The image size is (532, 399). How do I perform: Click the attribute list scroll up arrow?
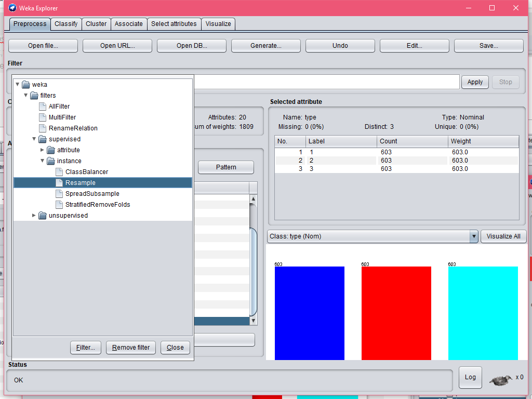coord(253,198)
